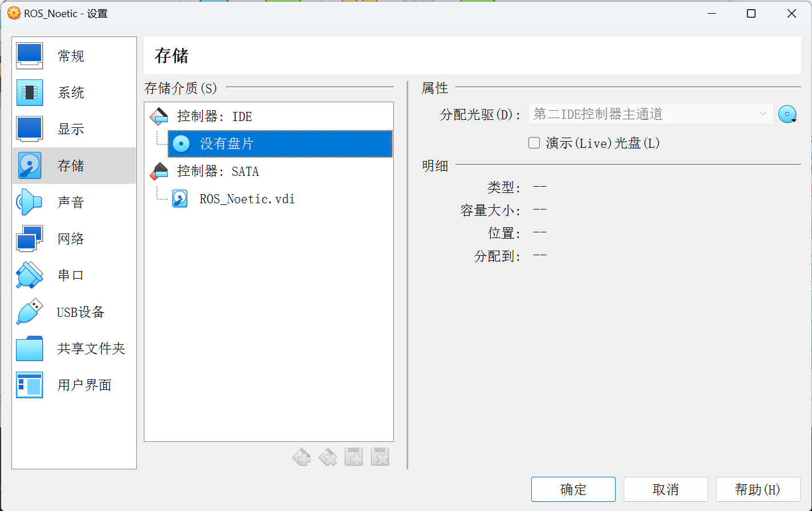Click the 串口 serial port icon
The width and height of the screenshot is (812, 511).
30,275
